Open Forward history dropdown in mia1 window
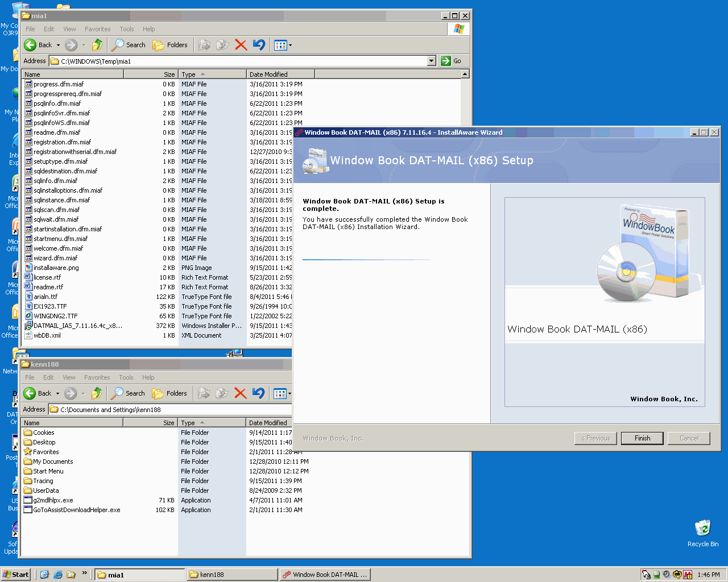This screenshot has height=582, width=728. click(x=84, y=45)
